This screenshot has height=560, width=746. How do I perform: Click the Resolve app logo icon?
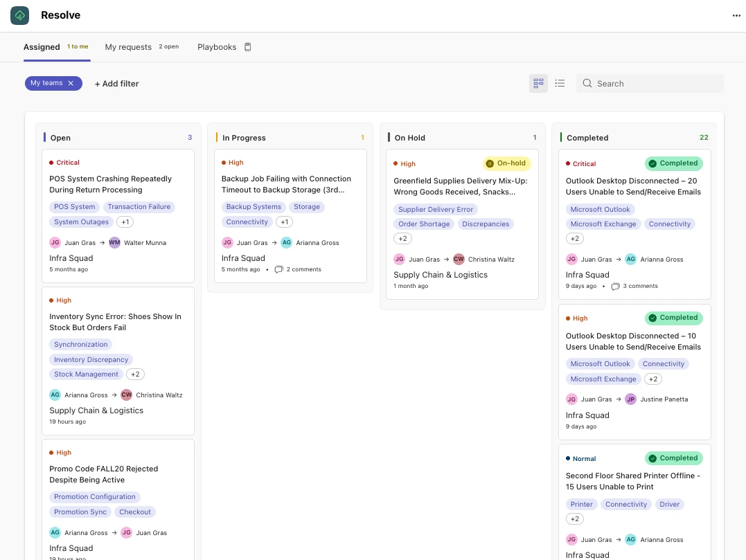(19, 15)
